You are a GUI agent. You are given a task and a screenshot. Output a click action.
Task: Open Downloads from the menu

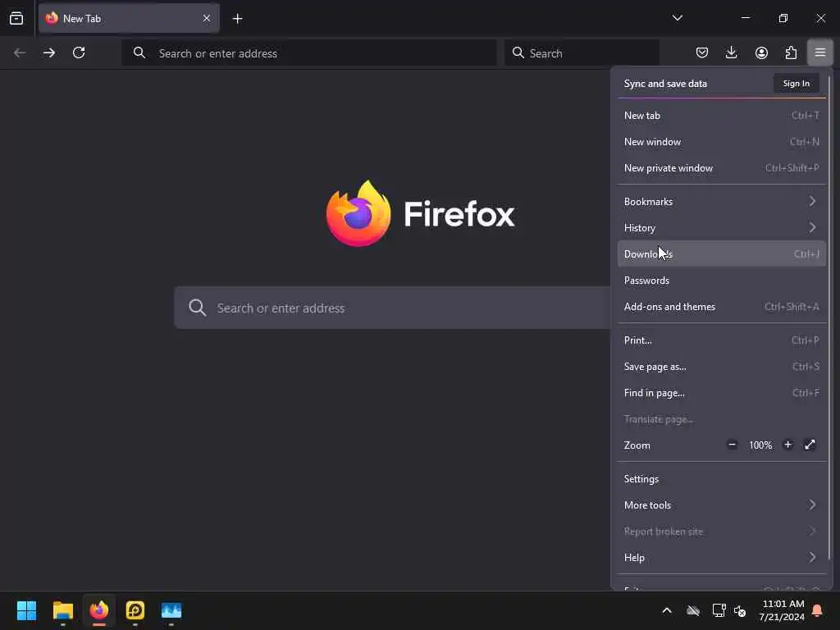coord(722,254)
